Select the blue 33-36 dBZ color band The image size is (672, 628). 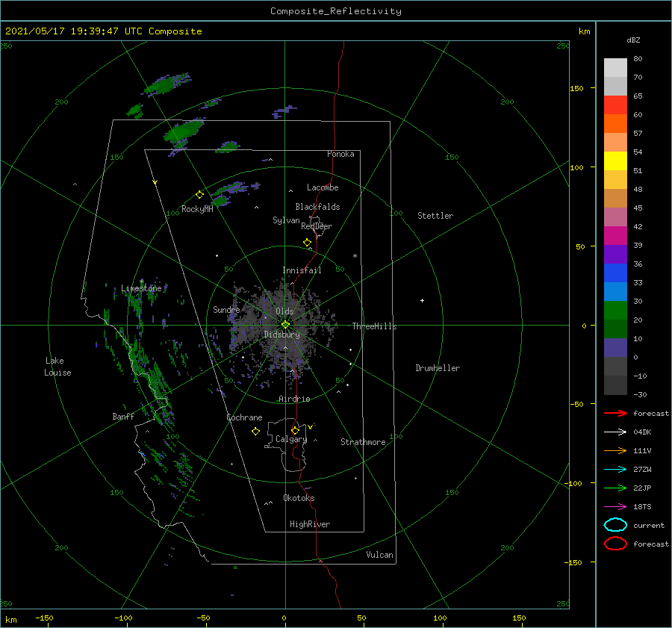point(615,273)
